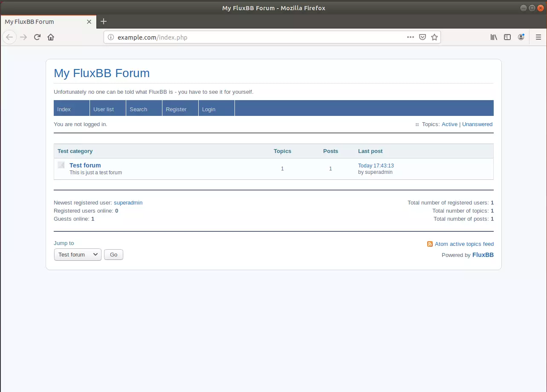Click the Atom feed orange RSS icon

(x=430, y=244)
